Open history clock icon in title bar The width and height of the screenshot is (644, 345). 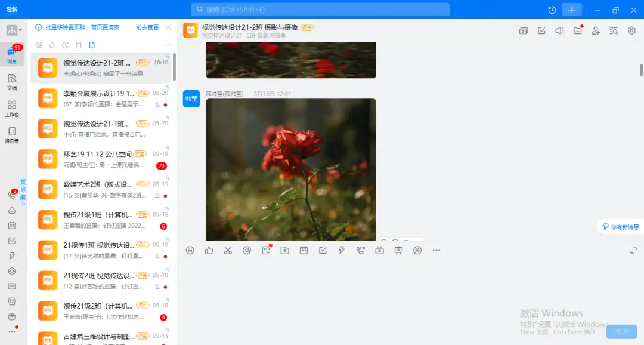[552, 10]
